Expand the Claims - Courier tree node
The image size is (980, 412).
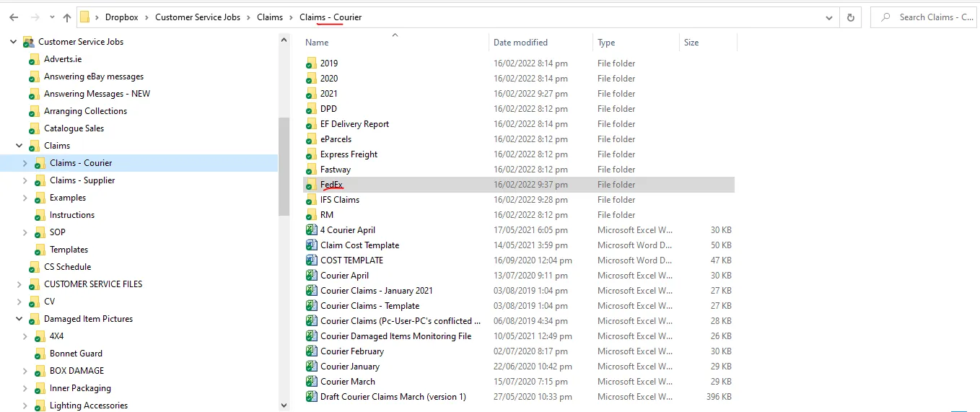tap(25, 163)
